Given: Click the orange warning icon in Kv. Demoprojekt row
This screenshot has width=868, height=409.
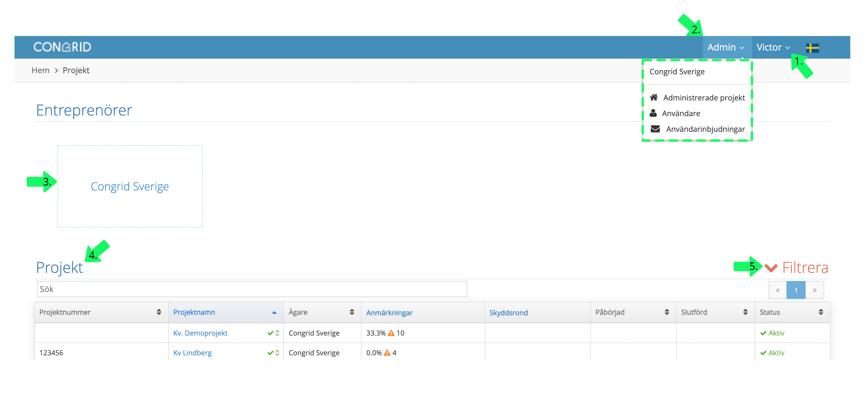Looking at the screenshot, I should coord(391,333).
